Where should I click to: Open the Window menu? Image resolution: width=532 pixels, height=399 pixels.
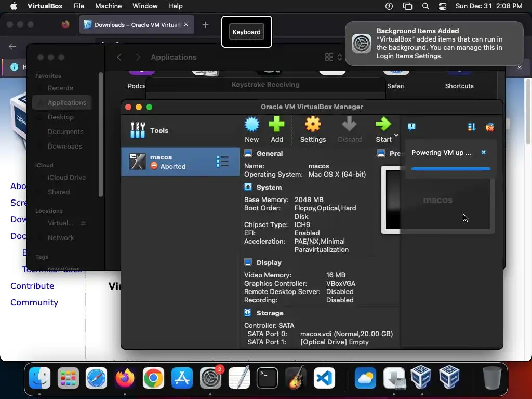click(x=145, y=6)
